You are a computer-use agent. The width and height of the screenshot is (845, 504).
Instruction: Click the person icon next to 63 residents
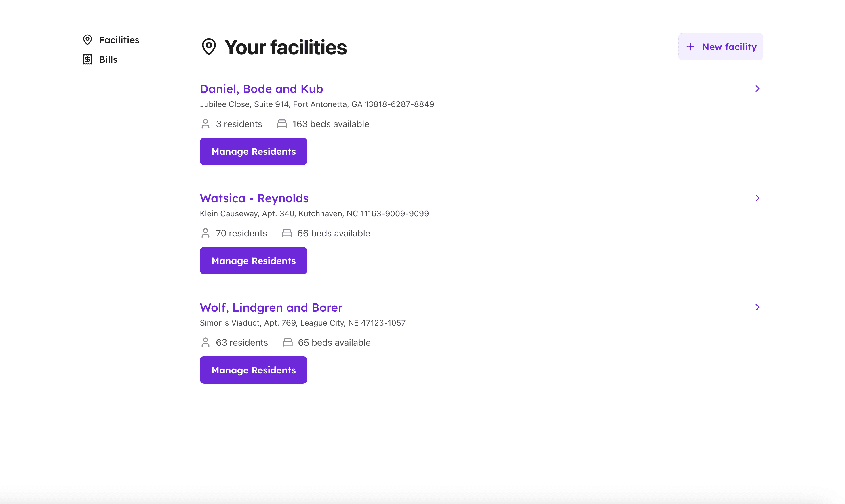(205, 343)
